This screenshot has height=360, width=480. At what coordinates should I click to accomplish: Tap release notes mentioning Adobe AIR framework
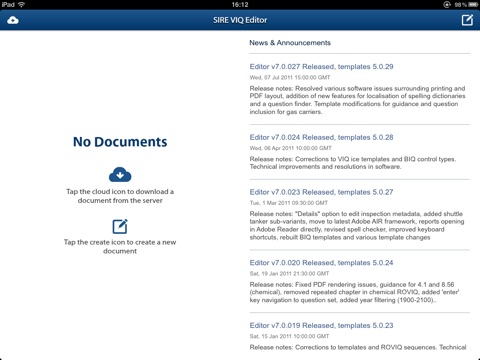(x=357, y=225)
